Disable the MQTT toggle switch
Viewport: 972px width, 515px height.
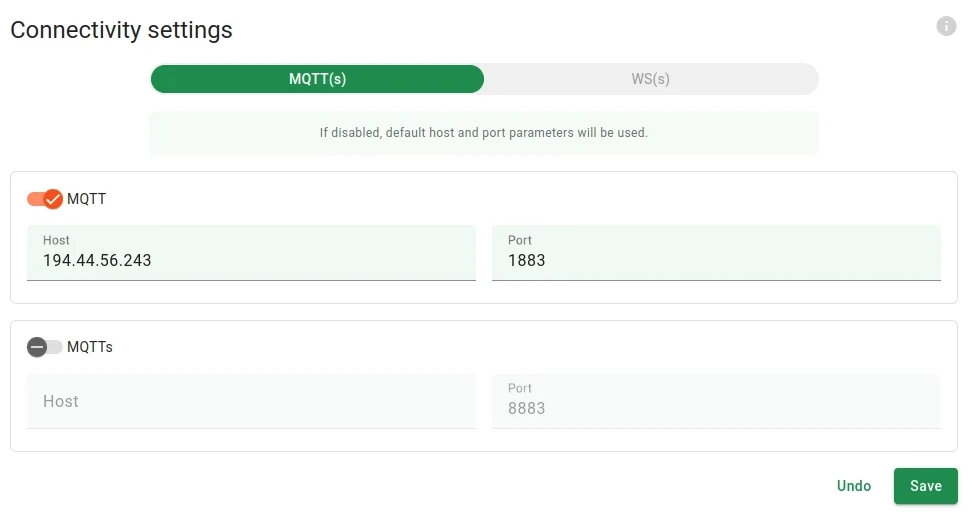[45, 199]
